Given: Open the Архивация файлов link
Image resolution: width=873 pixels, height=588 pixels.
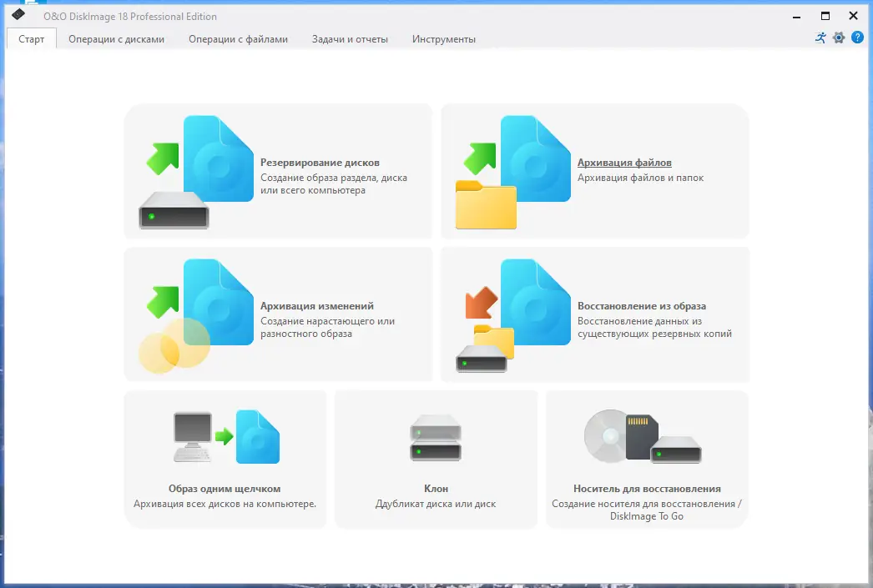Looking at the screenshot, I should [x=624, y=163].
